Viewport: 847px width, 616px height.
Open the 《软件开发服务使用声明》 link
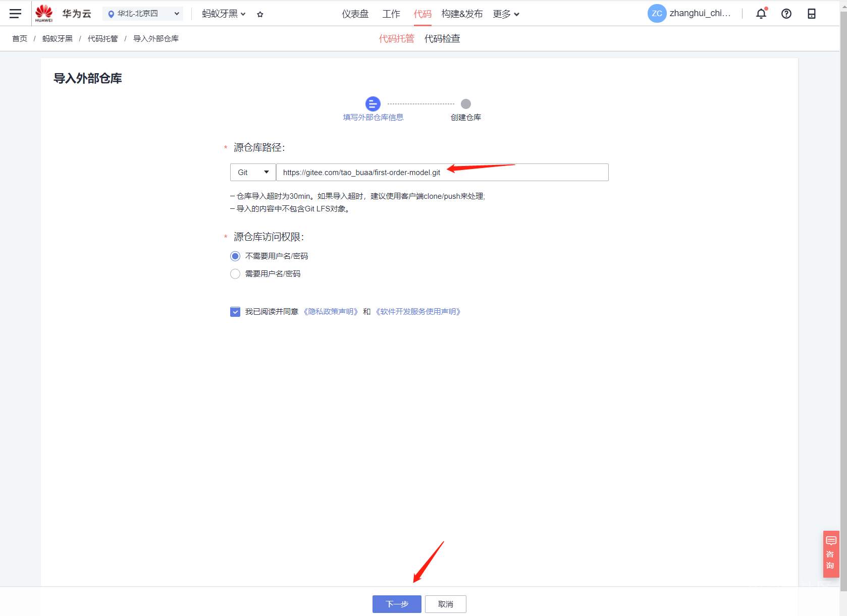pos(418,312)
